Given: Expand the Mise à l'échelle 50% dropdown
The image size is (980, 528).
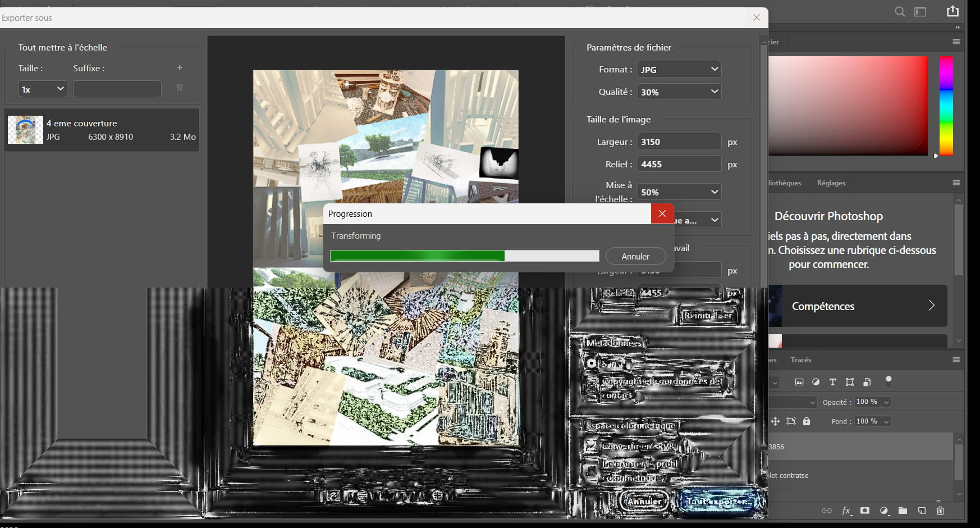Looking at the screenshot, I should point(679,192).
